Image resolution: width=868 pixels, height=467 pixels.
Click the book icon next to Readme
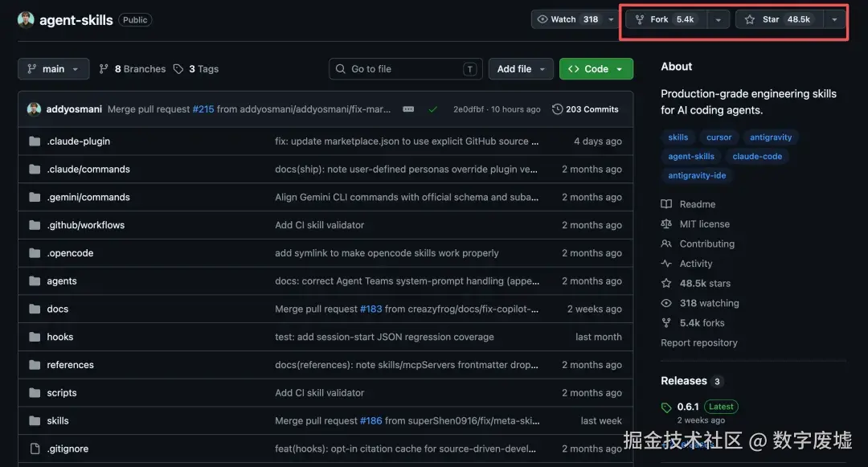[666, 204]
